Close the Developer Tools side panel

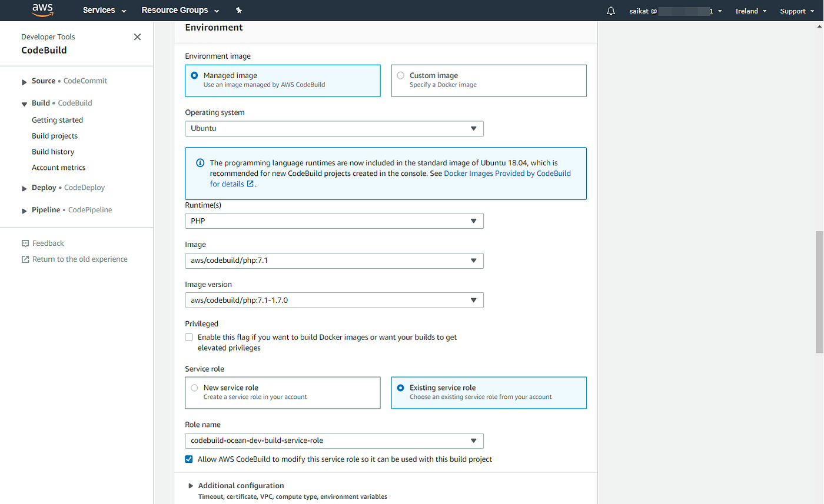(137, 36)
